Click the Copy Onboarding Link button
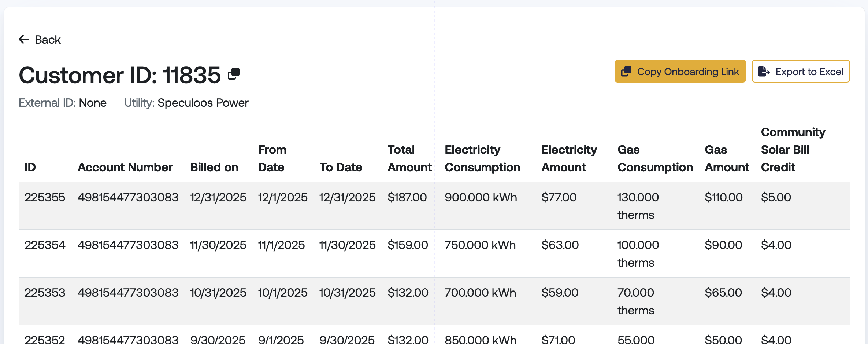Image resolution: width=868 pixels, height=344 pixels. click(x=680, y=71)
